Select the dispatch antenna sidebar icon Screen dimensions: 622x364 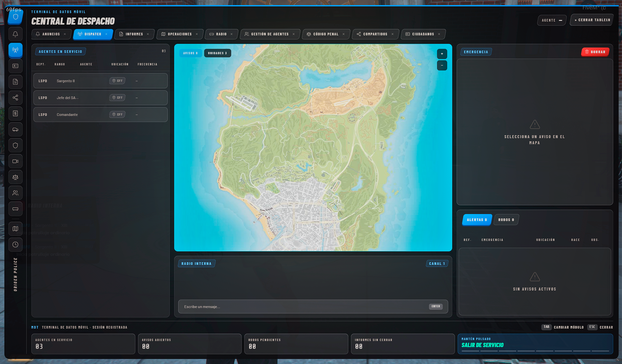coord(15,50)
